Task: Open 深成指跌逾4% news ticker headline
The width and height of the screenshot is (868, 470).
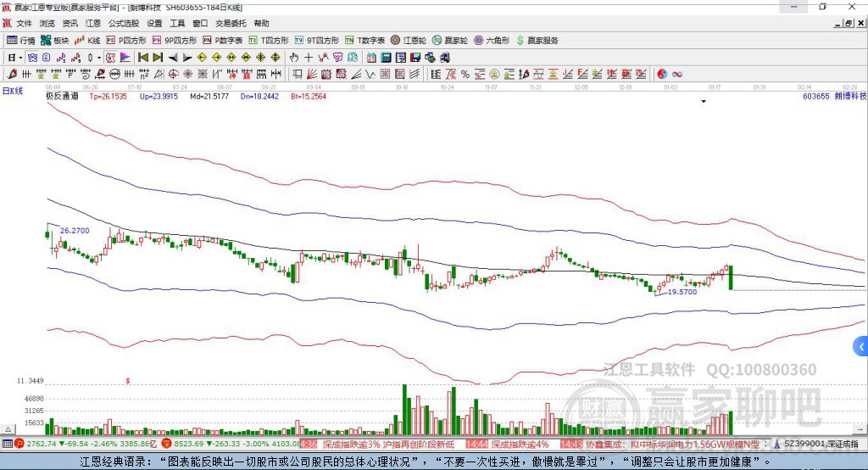Action: [x=520, y=444]
